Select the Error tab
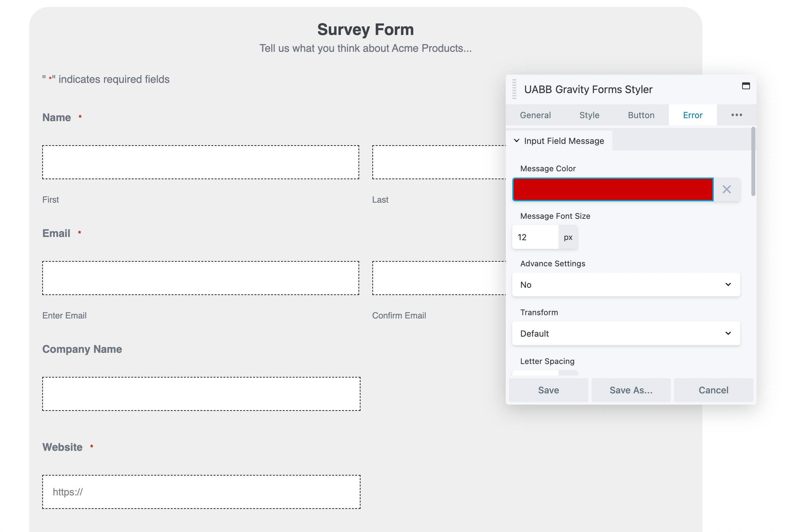The height and width of the screenshot is (532, 787). click(692, 115)
